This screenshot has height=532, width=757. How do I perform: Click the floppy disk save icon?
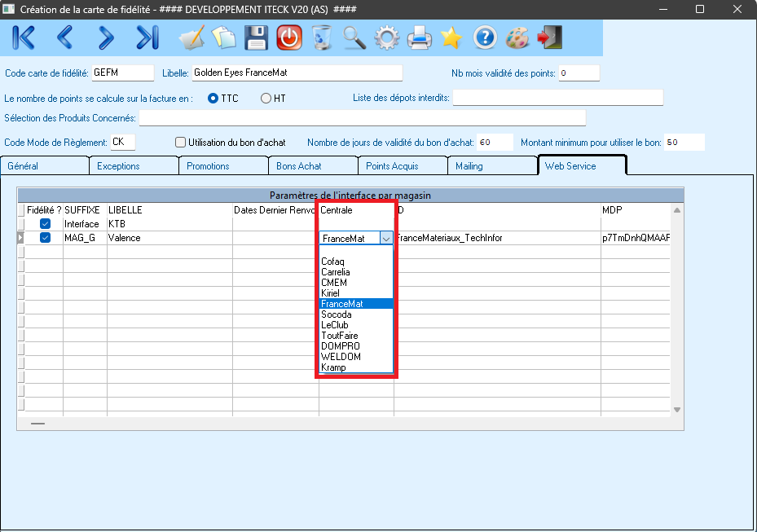(x=257, y=37)
